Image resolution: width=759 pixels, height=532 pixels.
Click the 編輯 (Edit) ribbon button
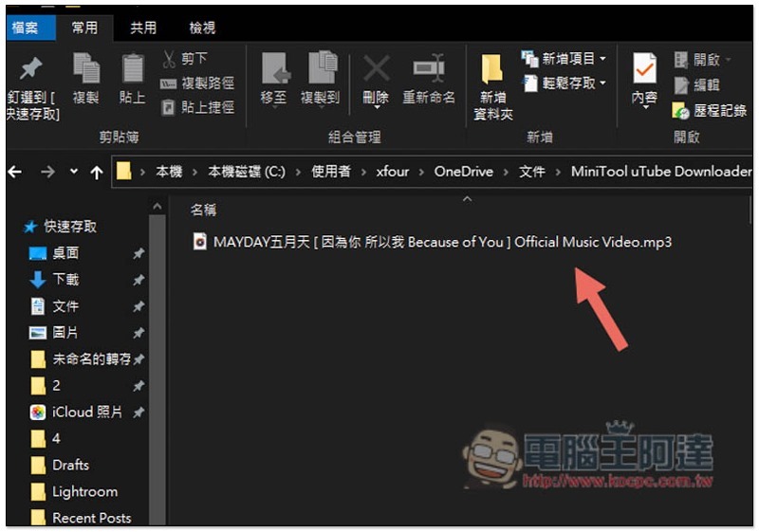point(696,85)
